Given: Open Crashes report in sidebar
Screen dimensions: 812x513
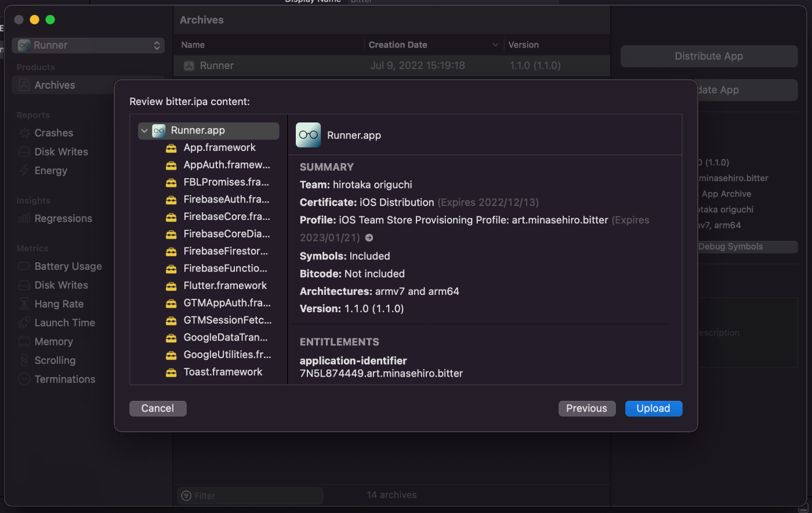Looking at the screenshot, I should coord(53,133).
